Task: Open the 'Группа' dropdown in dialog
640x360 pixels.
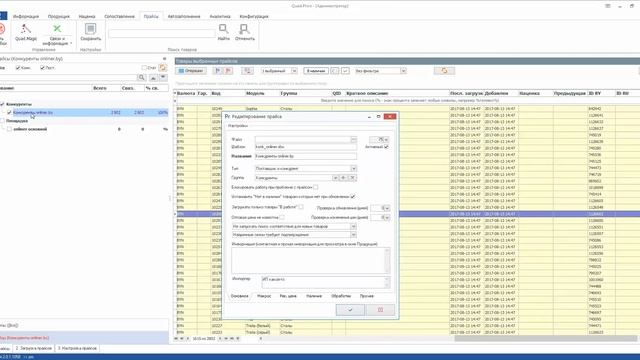Action: click(x=335, y=178)
